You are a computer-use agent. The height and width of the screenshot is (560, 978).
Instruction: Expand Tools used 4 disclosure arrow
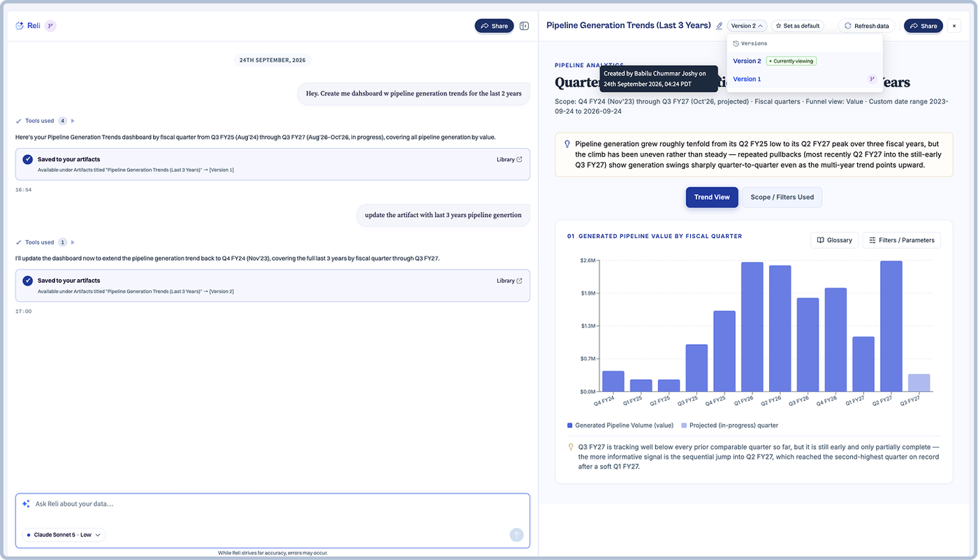(x=73, y=121)
